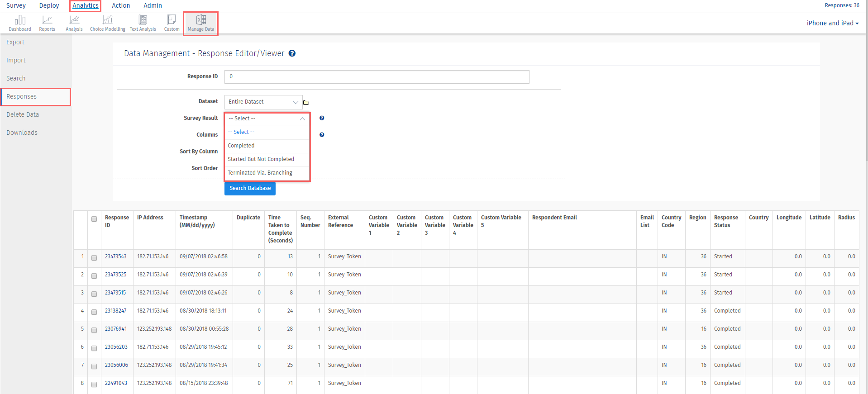Viewport: 868px width, 394px height.
Task: Open Delete Data in the sidebar
Action: click(x=23, y=114)
